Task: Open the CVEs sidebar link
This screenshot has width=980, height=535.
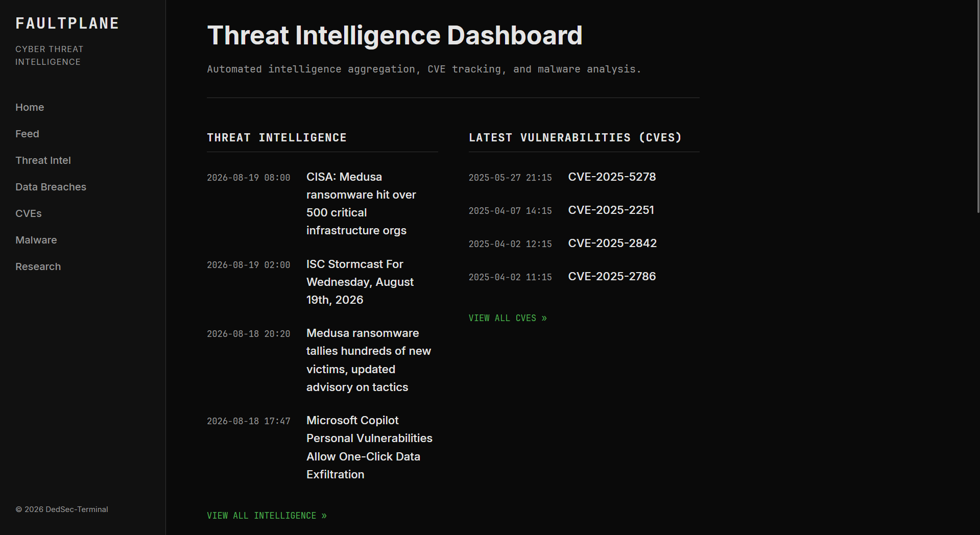Action: 29,213
